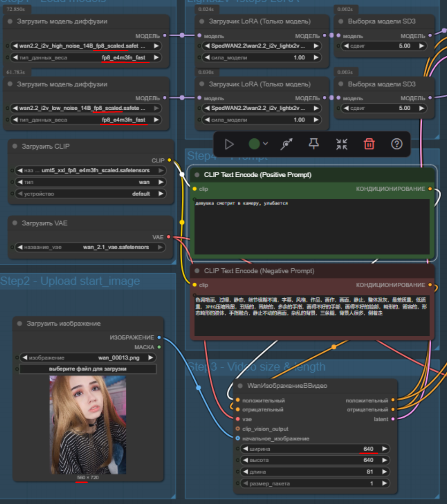This screenshot has height=504, width=447.
Task: Next value arrow on тип wan field
Action: point(161,182)
